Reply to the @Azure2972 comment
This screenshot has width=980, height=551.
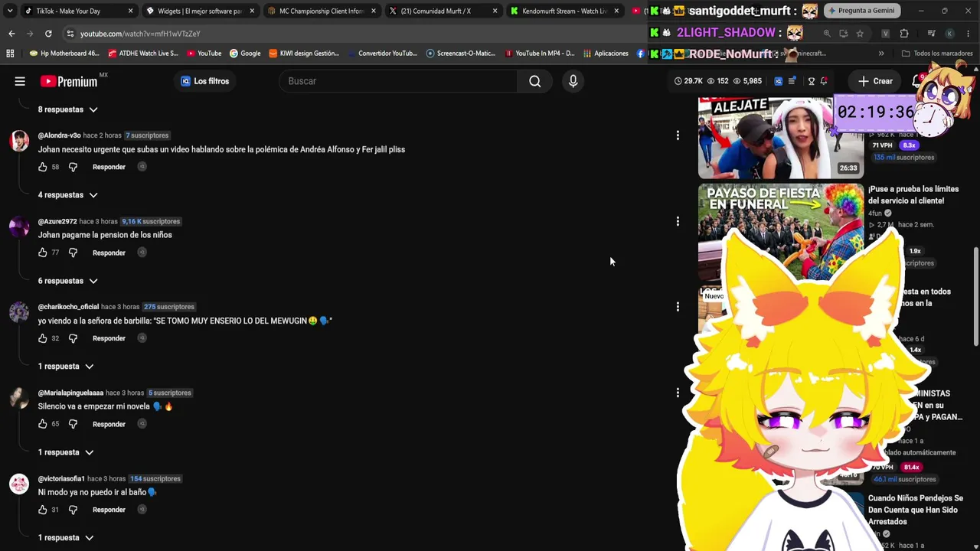click(x=109, y=253)
